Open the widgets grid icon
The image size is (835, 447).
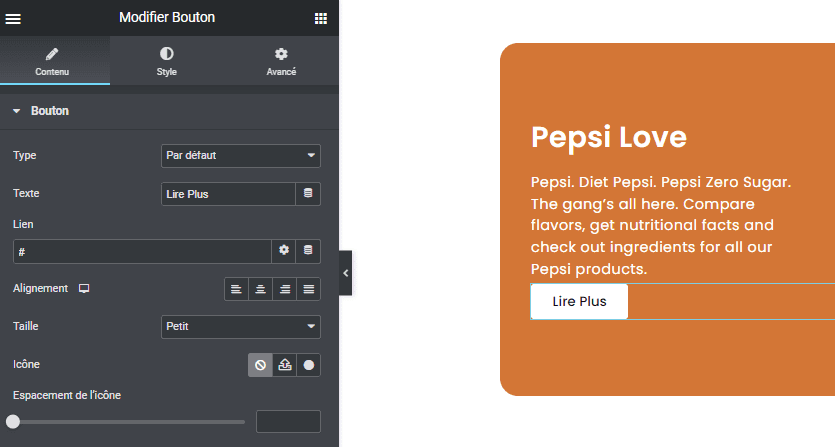(321, 19)
